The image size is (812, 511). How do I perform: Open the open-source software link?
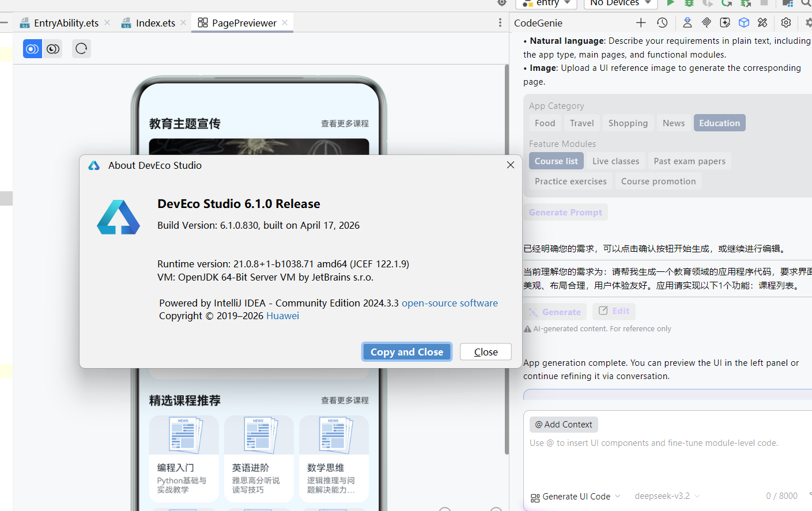[x=450, y=303]
